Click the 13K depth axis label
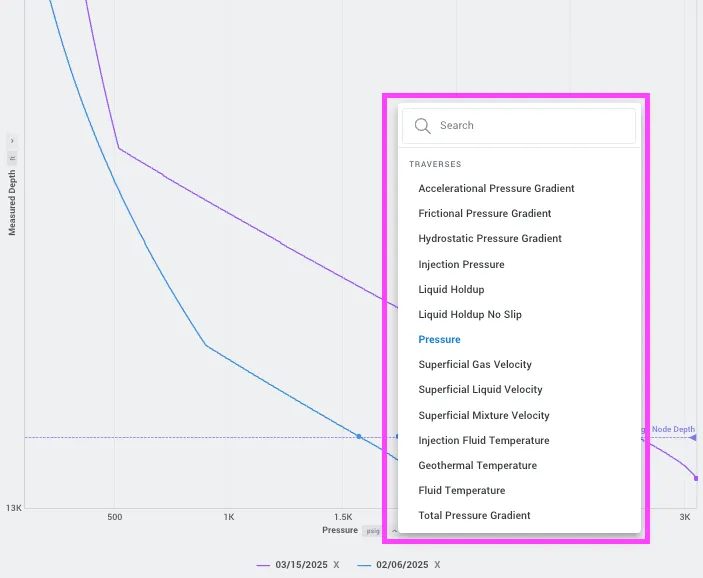 click(x=13, y=508)
